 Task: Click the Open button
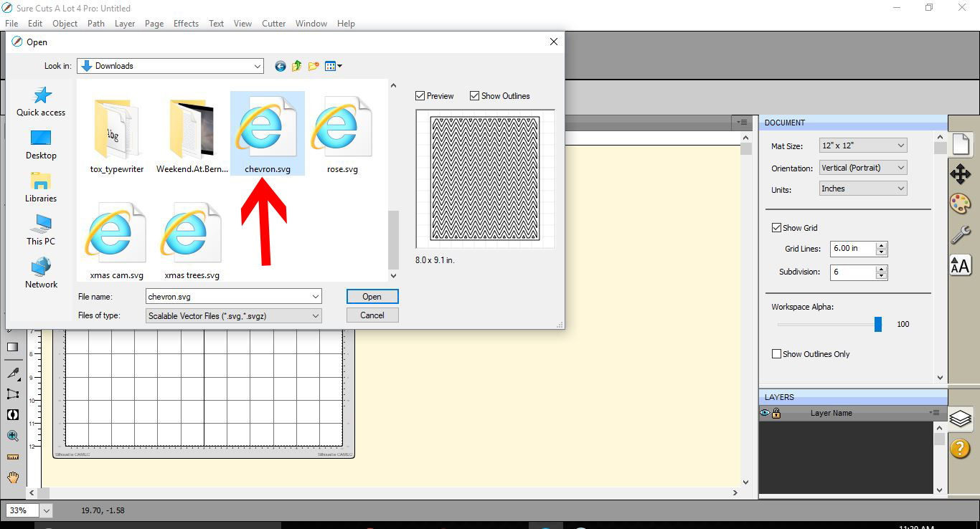click(x=372, y=297)
